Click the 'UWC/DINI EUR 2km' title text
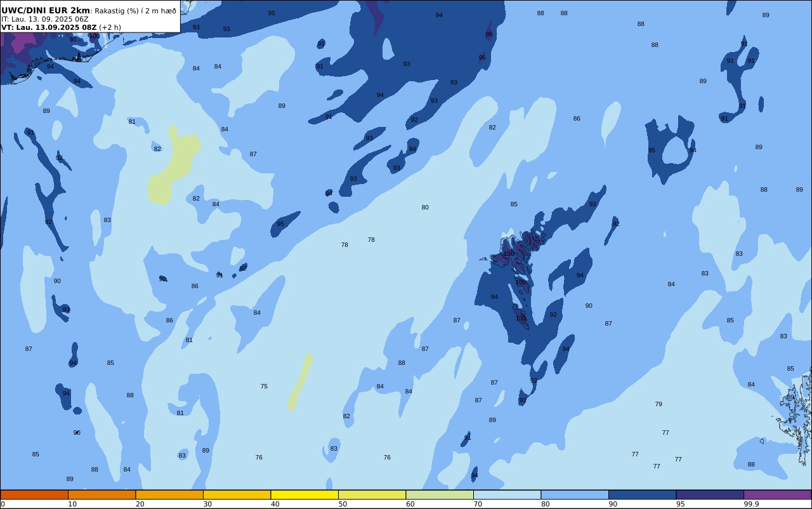Screen dimensions: 812x509 point(46,10)
